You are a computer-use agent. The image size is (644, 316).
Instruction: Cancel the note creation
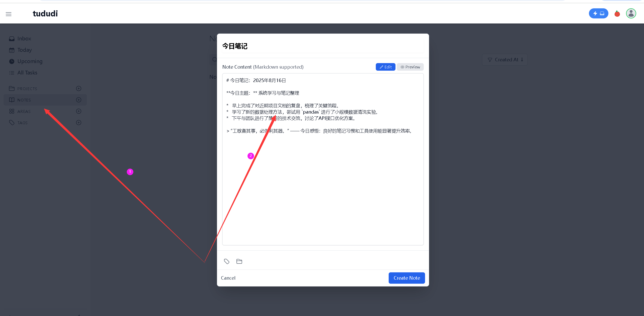(228, 278)
